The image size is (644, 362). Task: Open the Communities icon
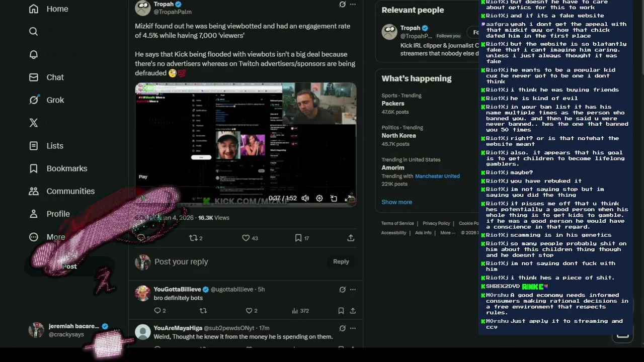(x=34, y=191)
